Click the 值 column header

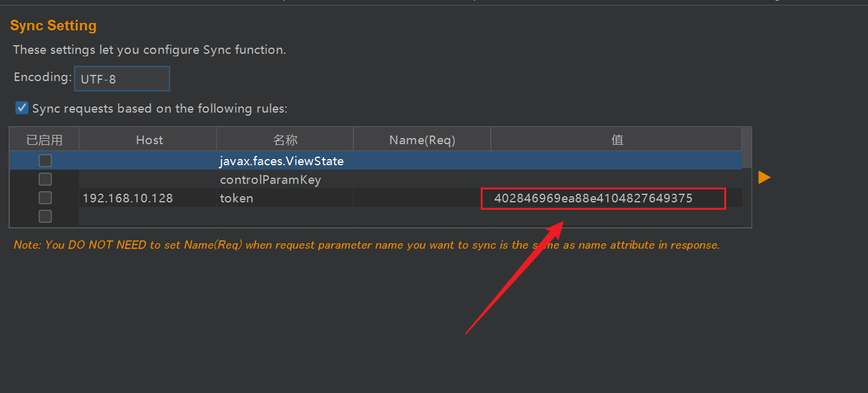point(616,140)
